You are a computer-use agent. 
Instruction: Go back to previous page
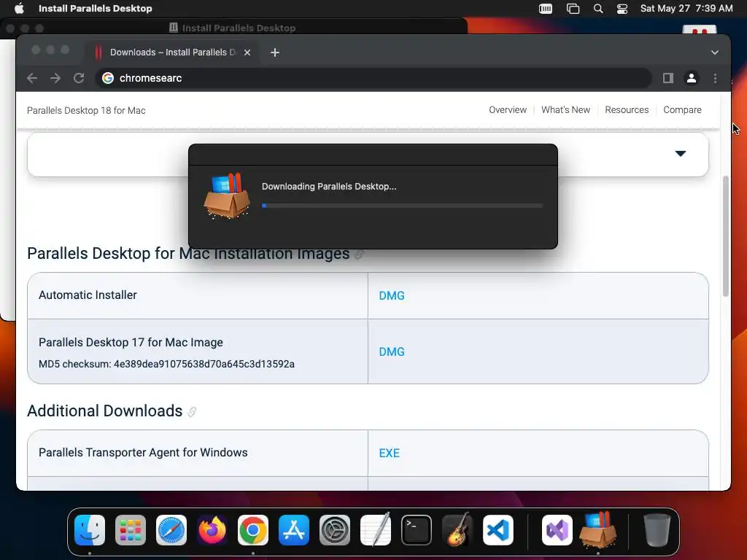pyautogui.click(x=32, y=78)
